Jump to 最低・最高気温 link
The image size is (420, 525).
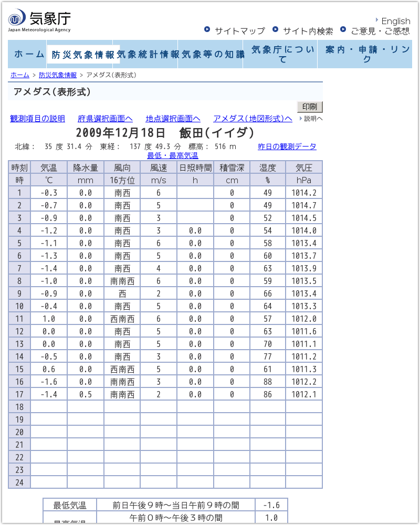(172, 155)
